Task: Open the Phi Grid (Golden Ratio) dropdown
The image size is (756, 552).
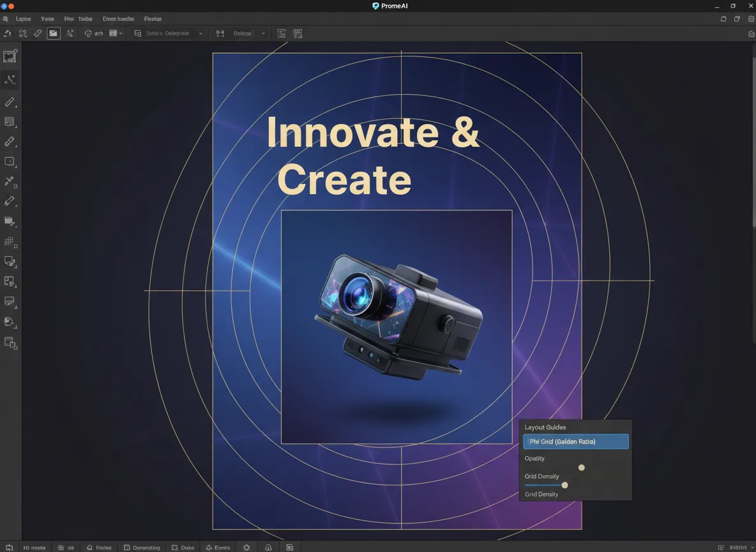Action: click(x=575, y=441)
